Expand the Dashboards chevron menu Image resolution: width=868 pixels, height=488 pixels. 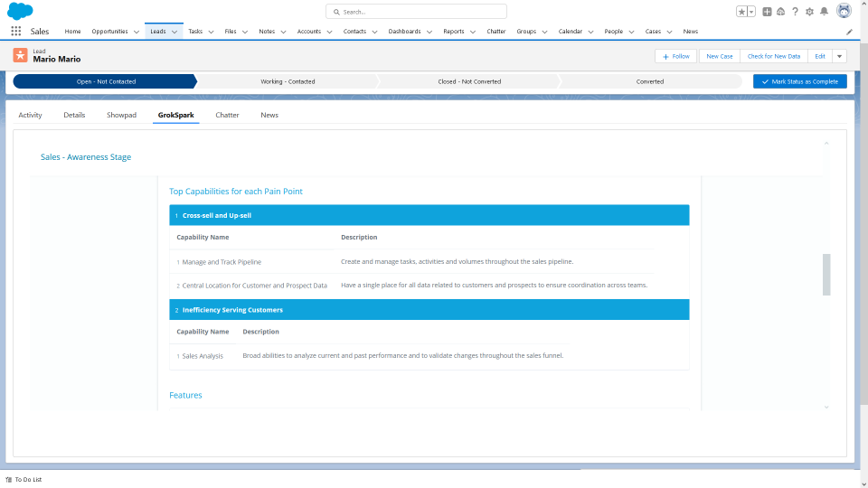[429, 33]
